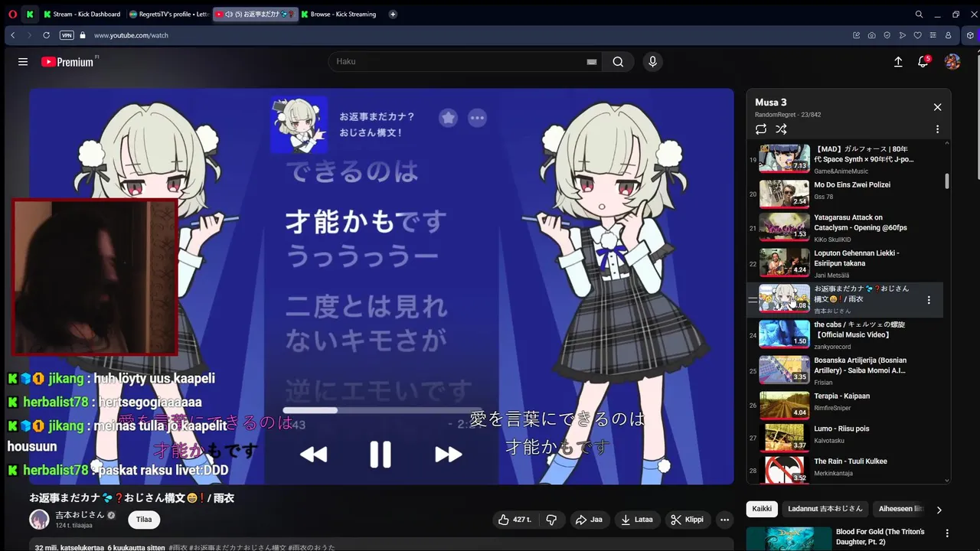The height and width of the screenshot is (551, 980).
Task: Go to YouTube Premium home logo
Action: point(68,62)
